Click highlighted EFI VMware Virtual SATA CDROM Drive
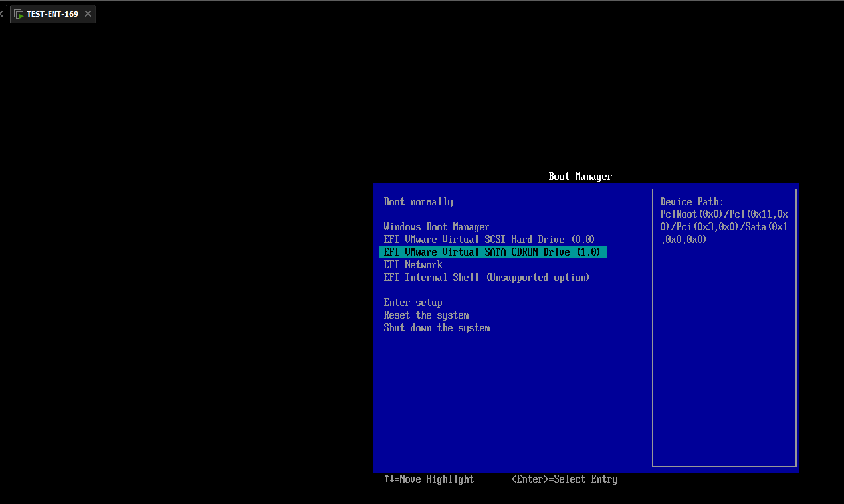Viewport: 844px width, 504px height. point(492,252)
